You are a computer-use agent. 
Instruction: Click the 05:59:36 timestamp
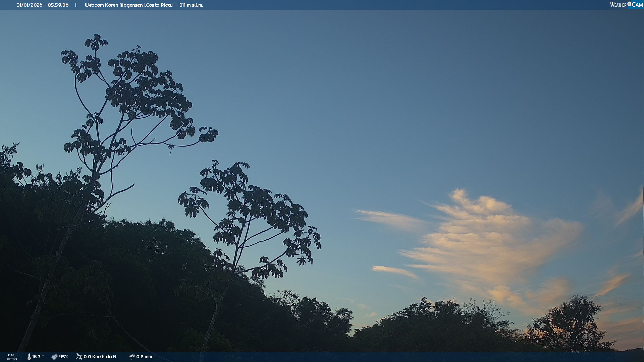(58, 5)
